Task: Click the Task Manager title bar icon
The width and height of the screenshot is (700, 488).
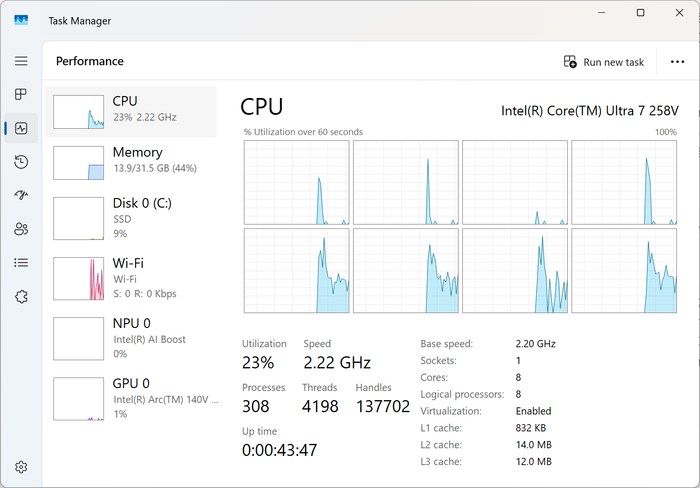Action: (x=21, y=20)
